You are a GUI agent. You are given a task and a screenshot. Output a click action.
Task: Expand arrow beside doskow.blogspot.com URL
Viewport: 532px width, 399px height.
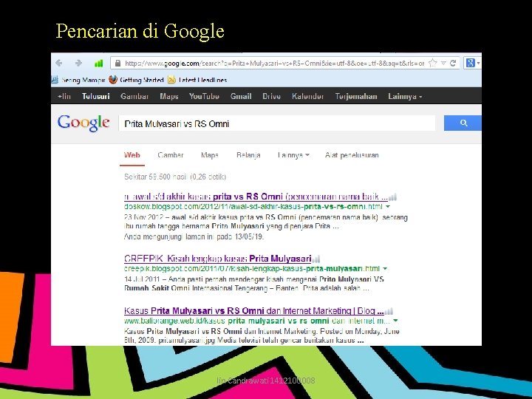pos(388,207)
